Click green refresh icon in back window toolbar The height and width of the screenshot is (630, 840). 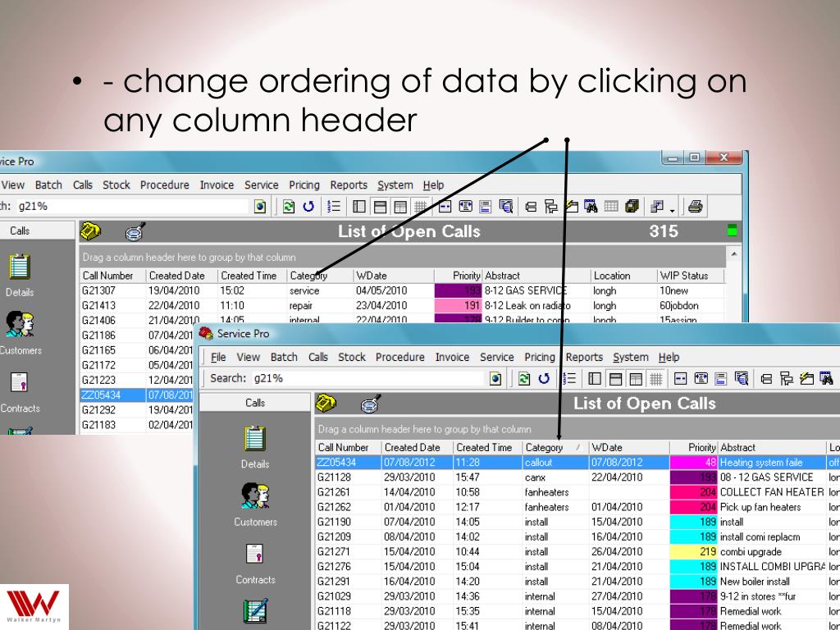[x=289, y=206]
